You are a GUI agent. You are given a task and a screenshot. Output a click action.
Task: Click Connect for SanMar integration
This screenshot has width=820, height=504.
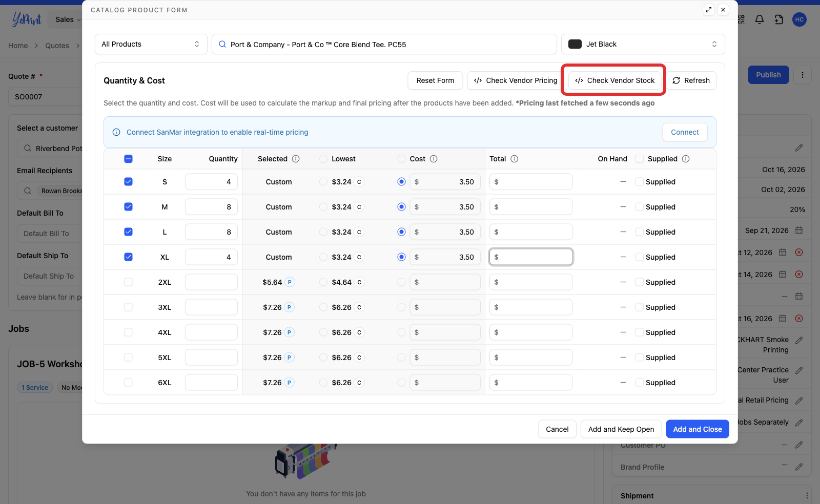coord(685,132)
